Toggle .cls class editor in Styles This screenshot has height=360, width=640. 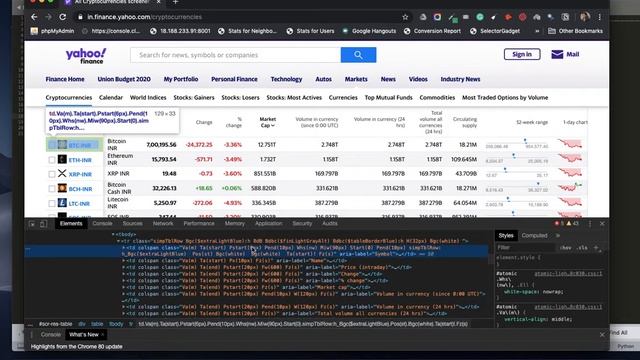(582, 248)
